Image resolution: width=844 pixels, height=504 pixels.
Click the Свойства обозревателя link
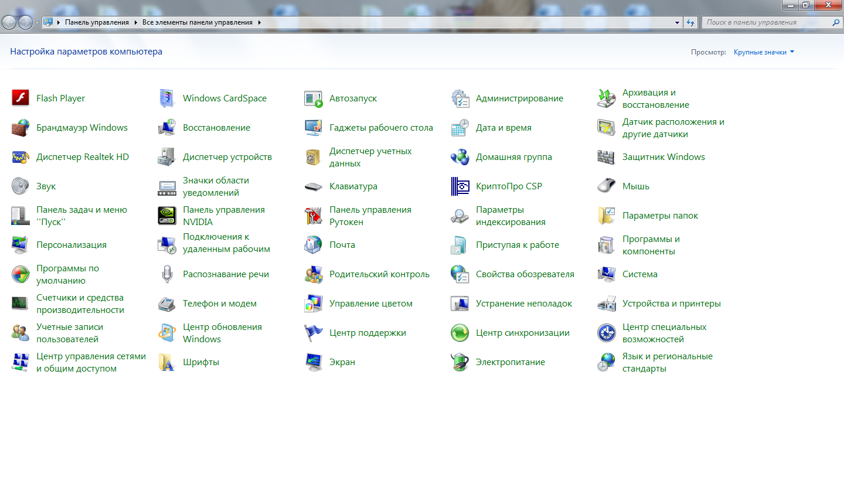(x=525, y=274)
